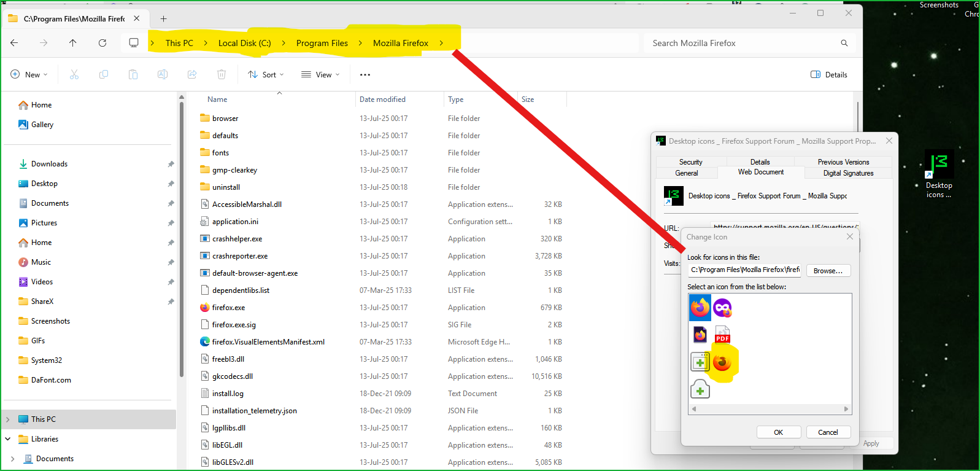980x471 pixels.
Task: Open the View dropdown
Action: coord(320,74)
